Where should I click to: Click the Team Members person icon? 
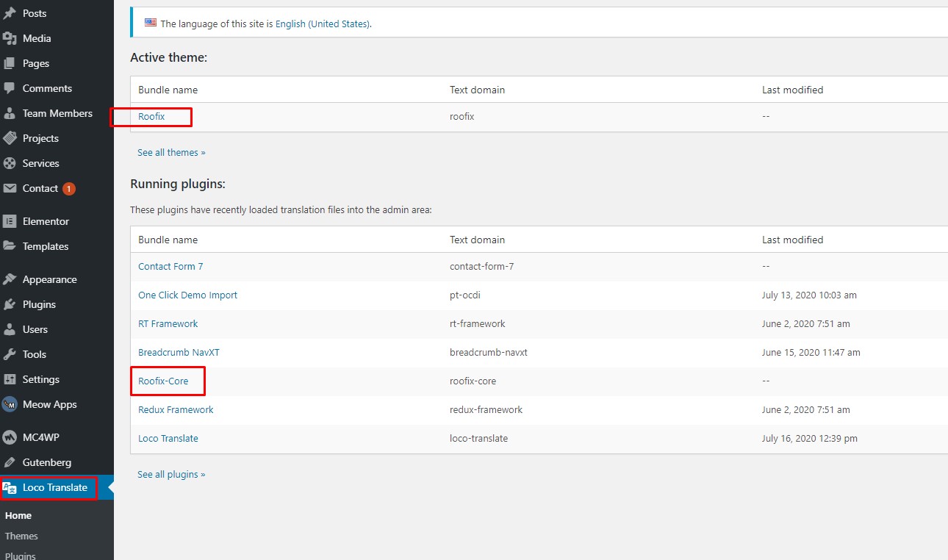coord(10,113)
